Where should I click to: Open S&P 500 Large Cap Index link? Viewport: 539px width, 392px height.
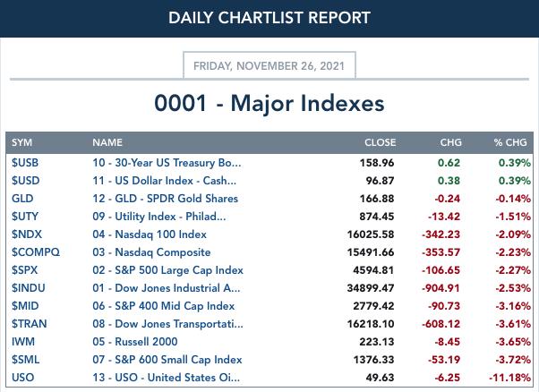click(x=167, y=270)
